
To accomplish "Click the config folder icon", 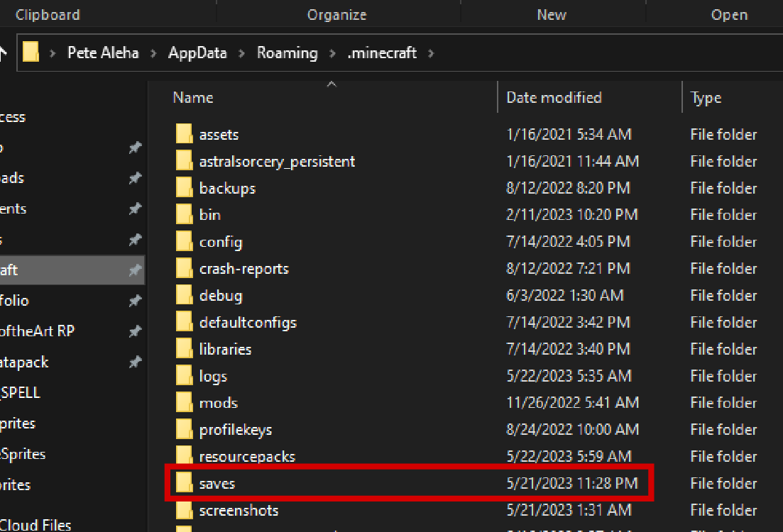I will [185, 242].
